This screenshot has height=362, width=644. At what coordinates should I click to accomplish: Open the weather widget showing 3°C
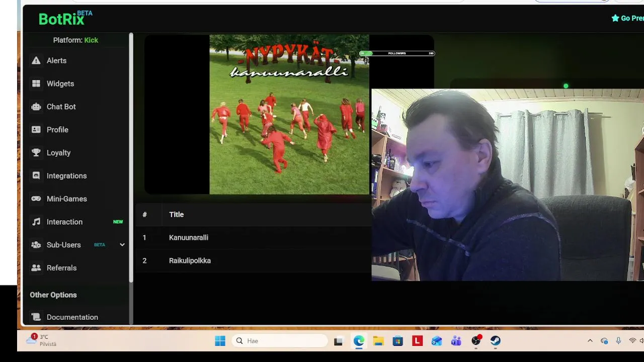42,340
